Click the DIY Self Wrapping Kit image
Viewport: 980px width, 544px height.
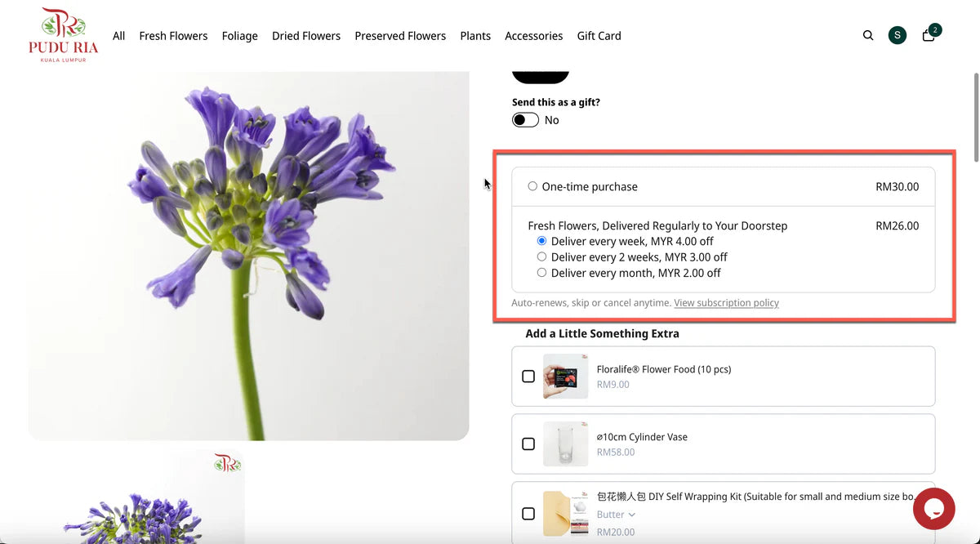[565, 513]
